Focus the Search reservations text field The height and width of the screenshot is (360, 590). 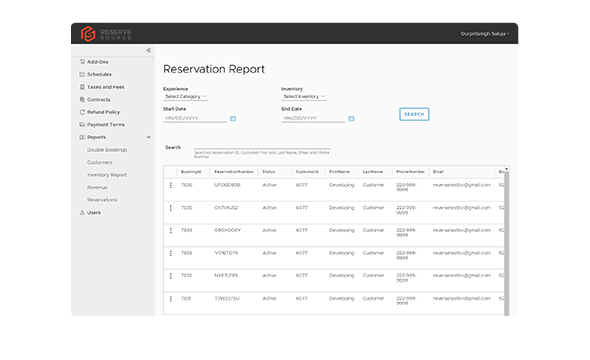coord(262,146)
